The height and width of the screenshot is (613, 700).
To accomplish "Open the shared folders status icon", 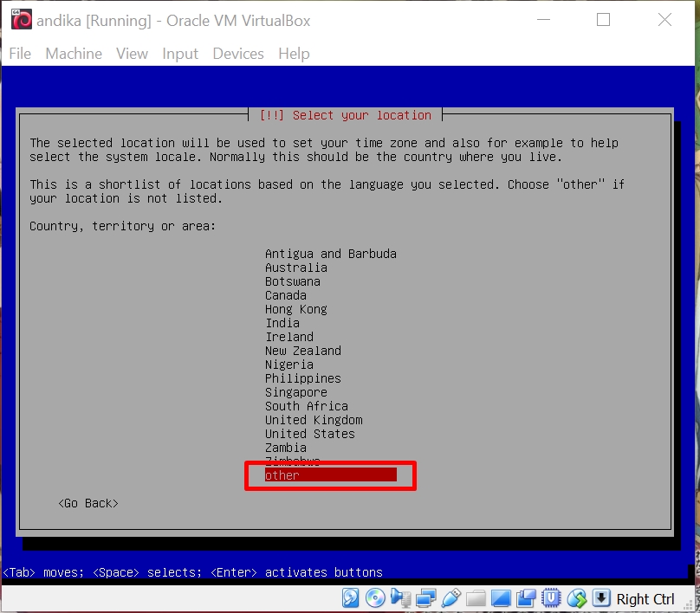I will click(476, 598).
